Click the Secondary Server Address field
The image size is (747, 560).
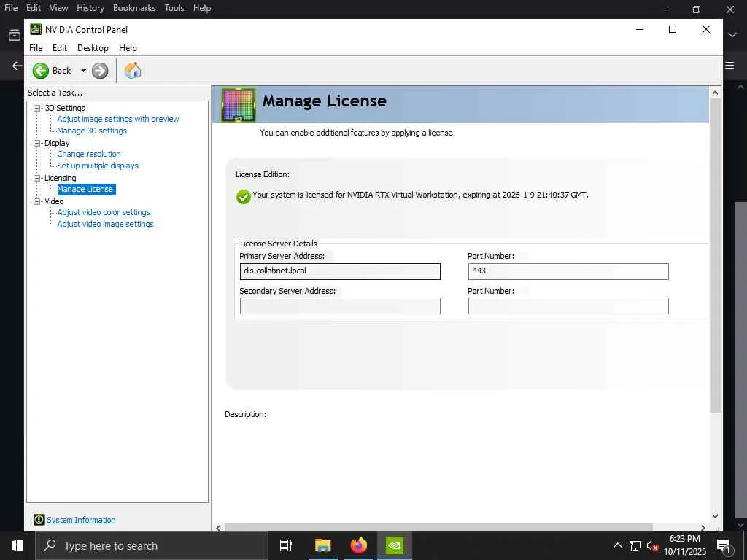(340, 306)
